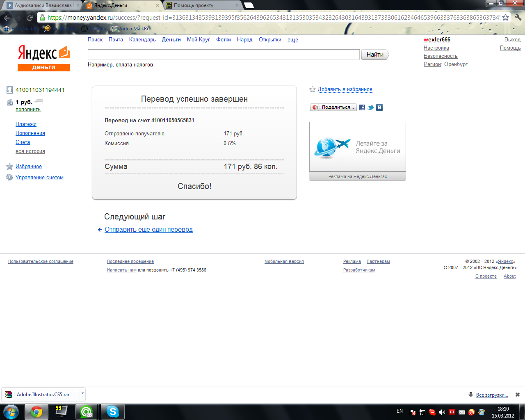Click the Выход logout link

click(x=512, y=40)
